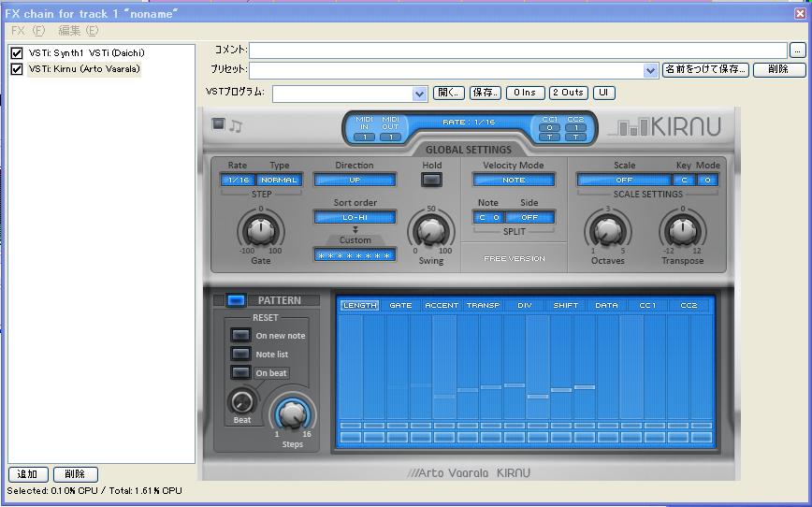Switch to the GATE pattern tab
The width and height of the screenshot is (812, 507).
[x=400, y=306]
